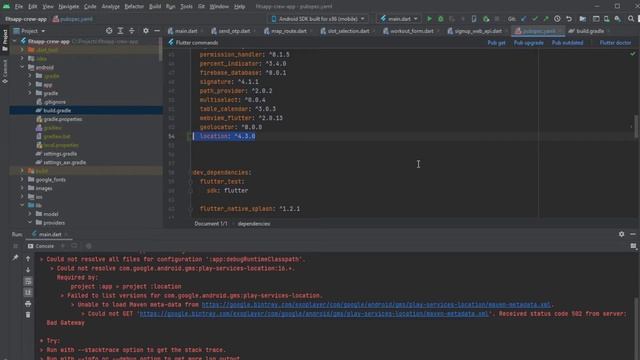Image resolution: width=640 pixels, height=360 pixels.
Task: Expand the model folder under lib
Action: point(30,214)
